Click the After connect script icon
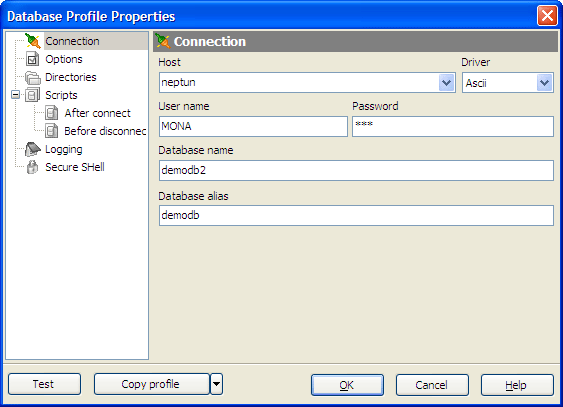 [x=52, y=113]
